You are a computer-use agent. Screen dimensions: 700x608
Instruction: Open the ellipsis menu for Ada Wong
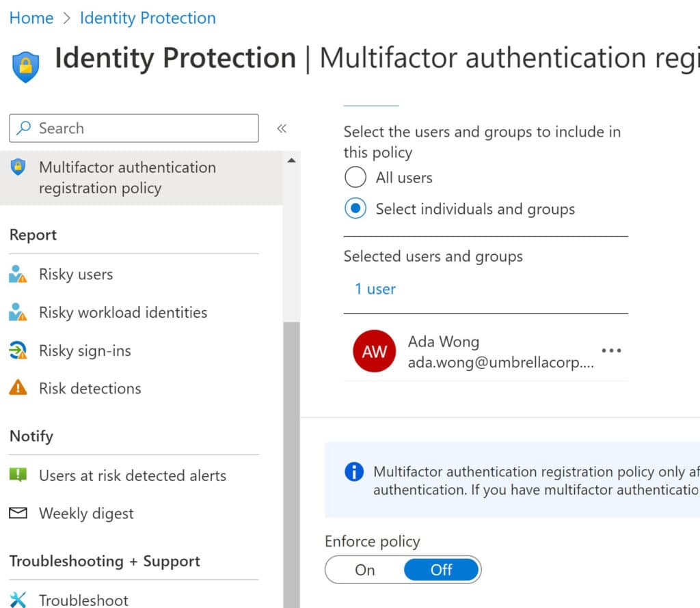[611, 350]
